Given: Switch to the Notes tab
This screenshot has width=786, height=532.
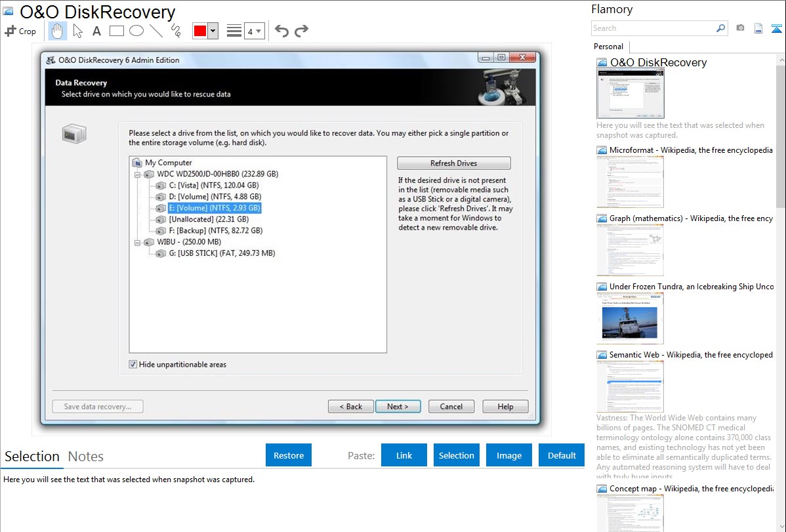Looking at the screenshot, I should [86, 457].
